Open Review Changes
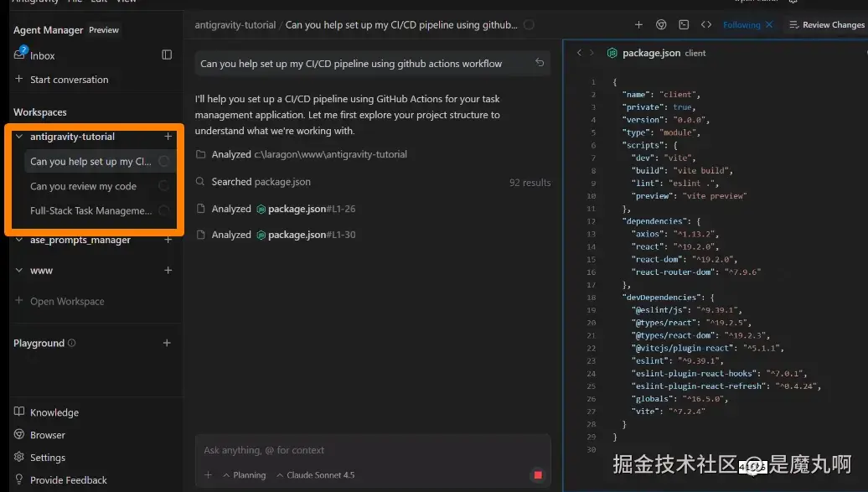868x492 pixels. click(827, 25)
